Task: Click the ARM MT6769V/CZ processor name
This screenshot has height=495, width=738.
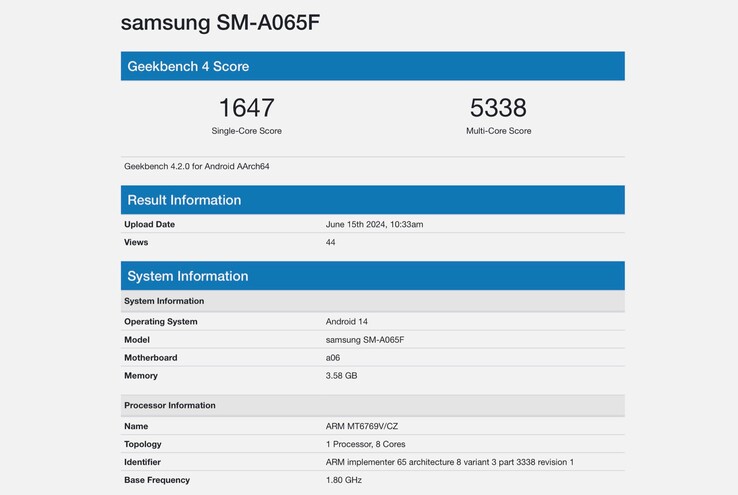Action: [363, 426]
